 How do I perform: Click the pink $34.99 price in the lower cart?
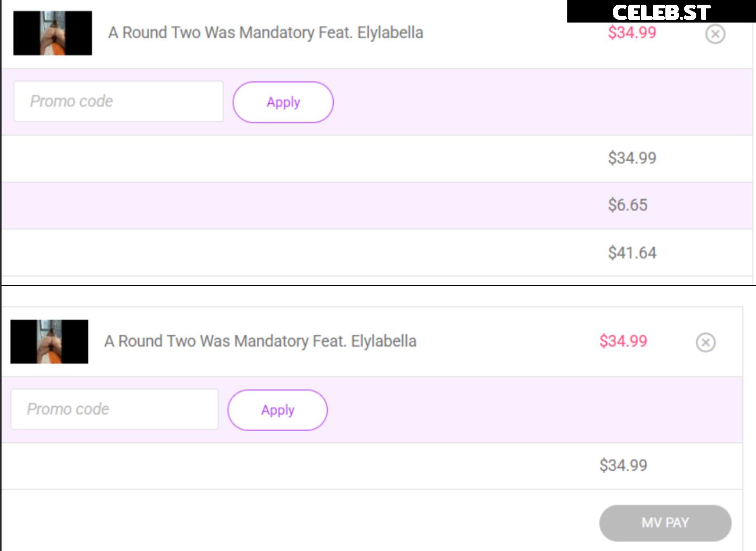[623, 341]
